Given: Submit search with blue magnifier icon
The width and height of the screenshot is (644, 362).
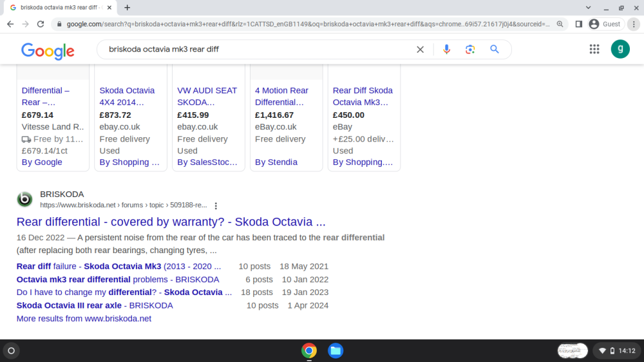Looking at the screenshot, I should [495, 50].
